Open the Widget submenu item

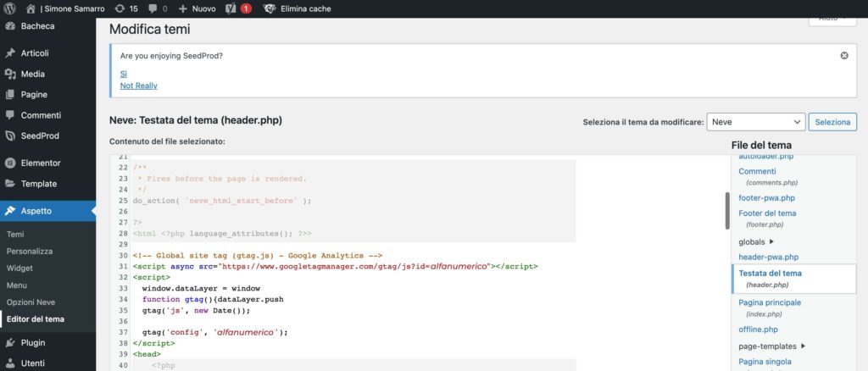(19, 269)
